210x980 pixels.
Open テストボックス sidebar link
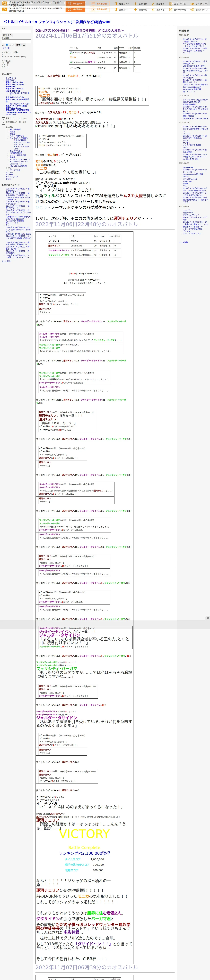tap(12, 177)
